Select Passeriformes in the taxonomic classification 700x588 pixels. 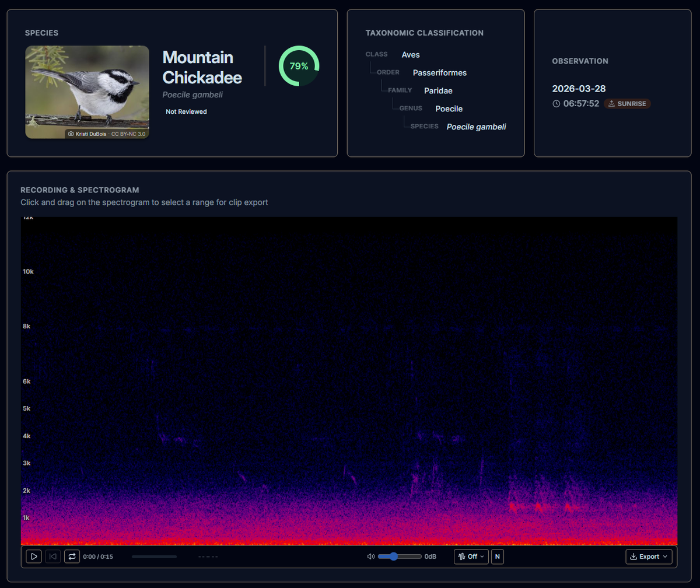coord(439,72)
